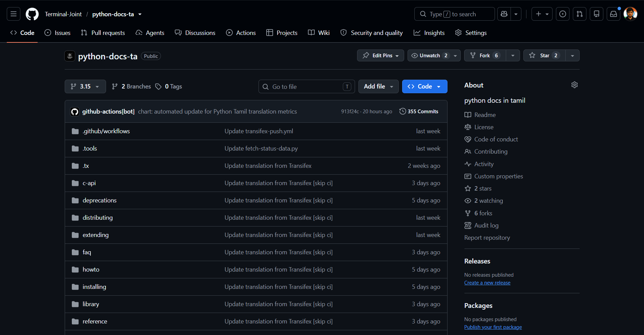Open the notifications inbox icon
Screen dimensions: 644x335
(614, 14)
